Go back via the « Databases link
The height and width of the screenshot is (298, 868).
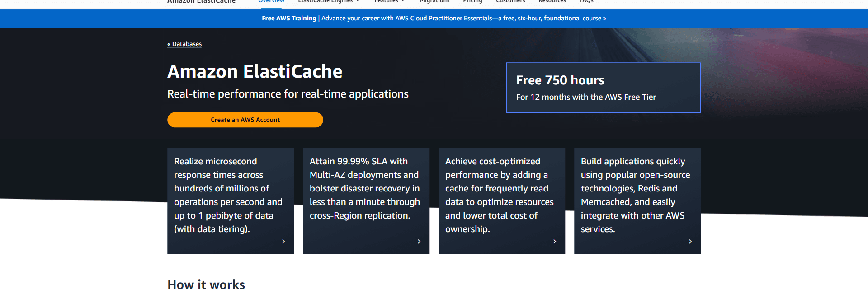click(184, 44)
